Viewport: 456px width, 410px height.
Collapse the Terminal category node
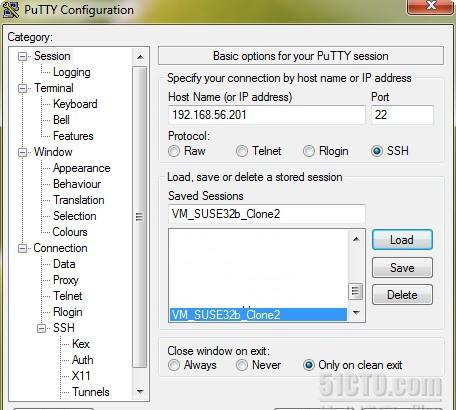(22, 88)
